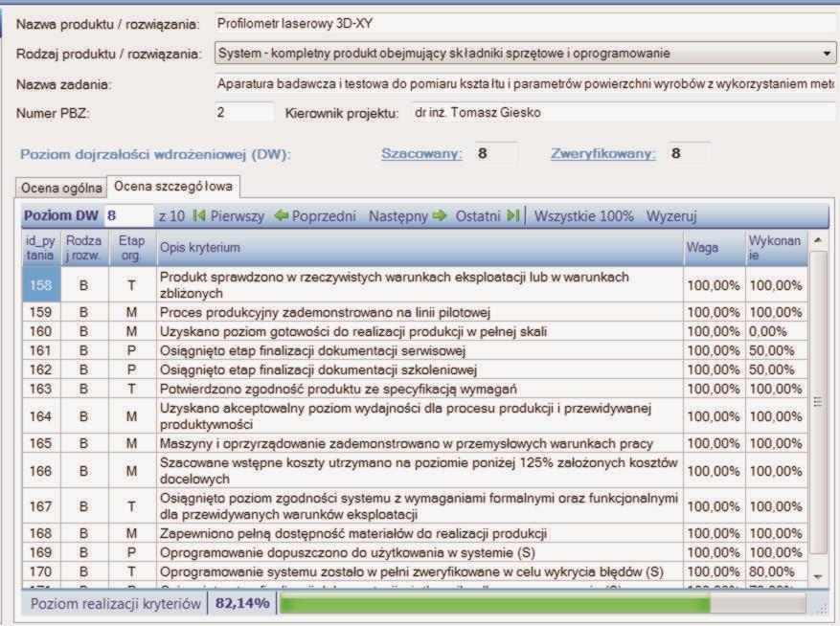
Task: Click the 0,00% Wykonanie cell in row 160
Action: point(776,331)
